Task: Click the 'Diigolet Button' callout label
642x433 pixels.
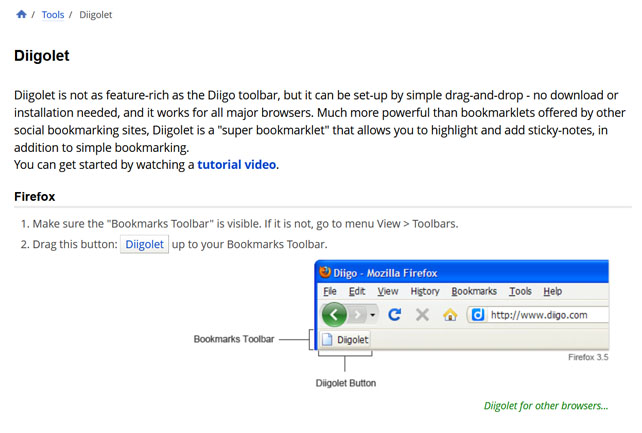Action: click(346, 383)
